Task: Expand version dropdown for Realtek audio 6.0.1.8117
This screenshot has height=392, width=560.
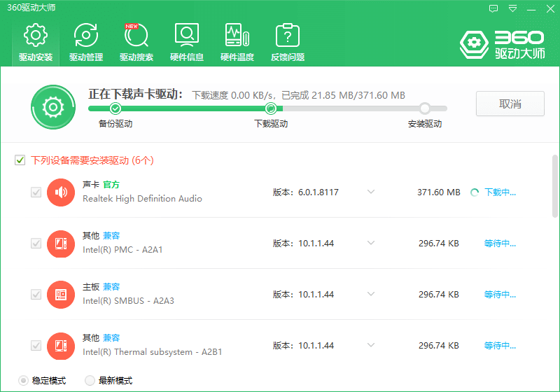Action: point(371,192)
